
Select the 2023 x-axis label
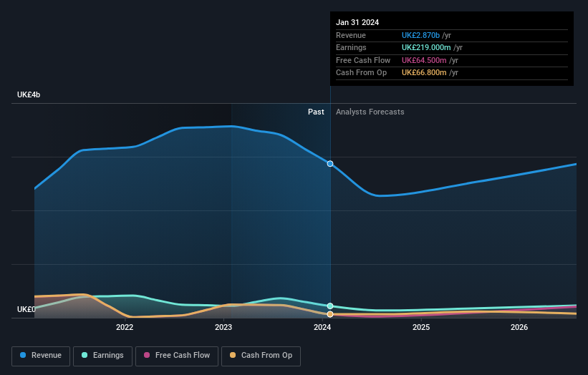[223, 328]
